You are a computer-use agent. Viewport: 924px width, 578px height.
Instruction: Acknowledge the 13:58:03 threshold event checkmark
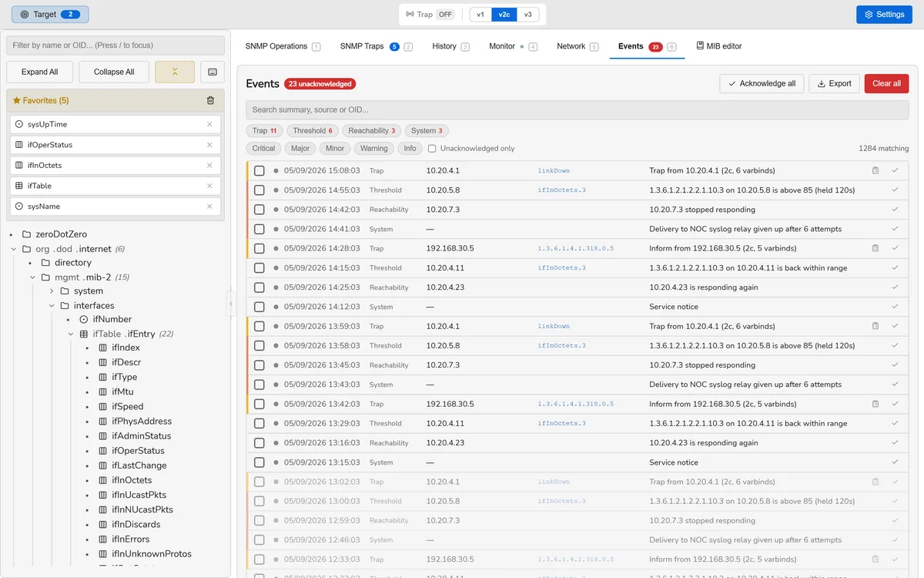(x=895, y=345)
